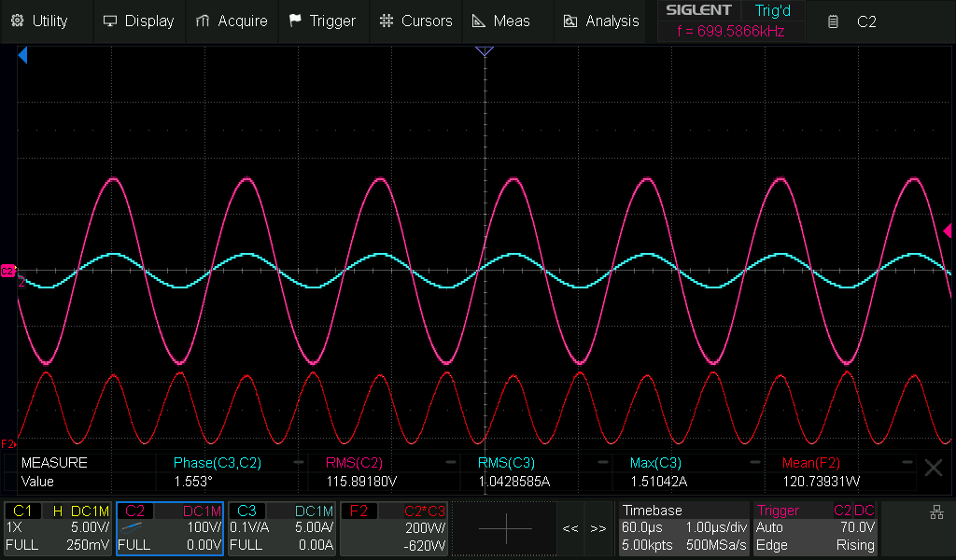This screenshot has height=560, width=956.
Task: Expand the Trigger settings panel
Action: (816, 528)
